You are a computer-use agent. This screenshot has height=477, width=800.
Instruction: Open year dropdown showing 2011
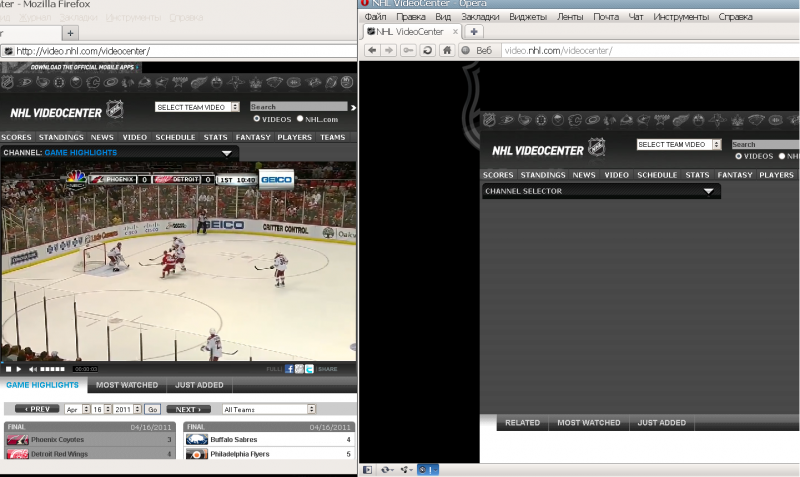pyautogui.click(x=127, y=409)
